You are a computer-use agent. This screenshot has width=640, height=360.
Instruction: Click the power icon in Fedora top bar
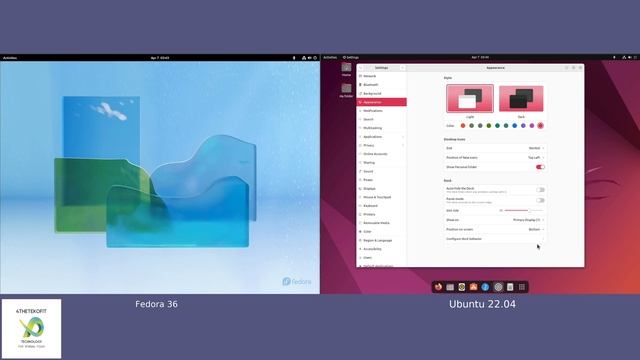pyautogui.click(x=315, y=58)
